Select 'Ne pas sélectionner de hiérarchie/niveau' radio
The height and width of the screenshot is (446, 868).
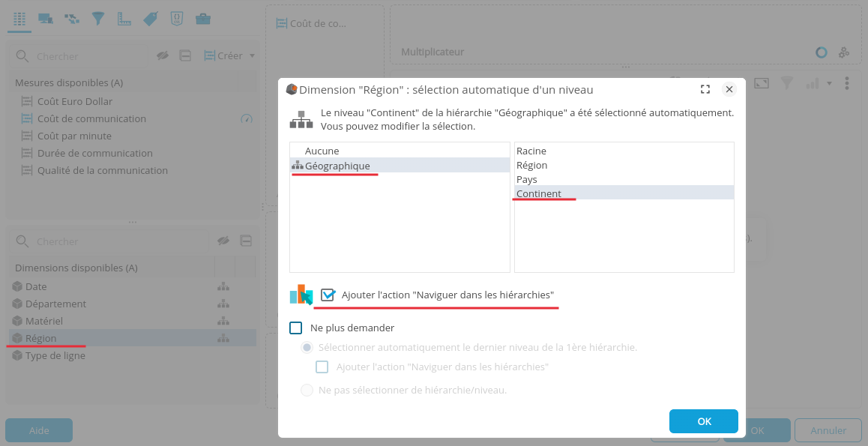click(x=307, y=390)
